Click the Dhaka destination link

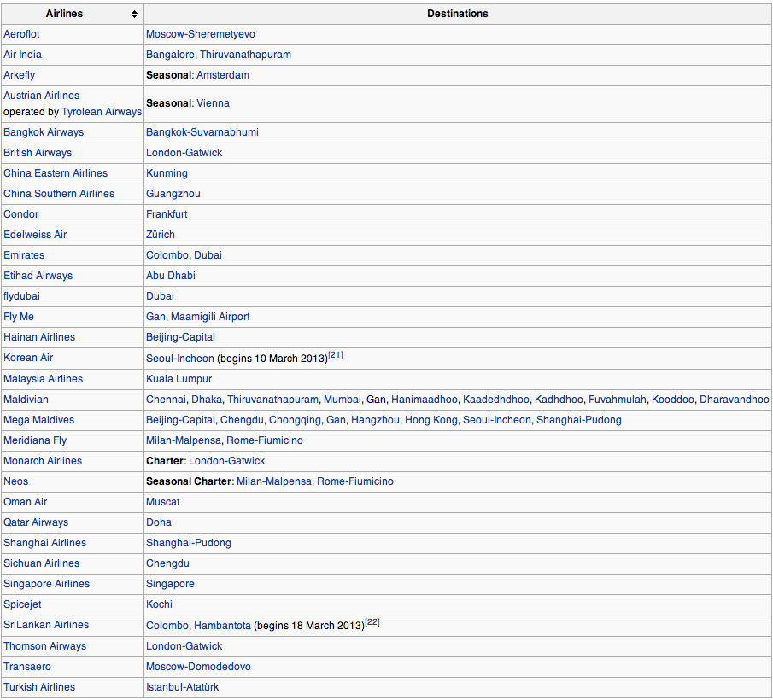pos(207,400)
